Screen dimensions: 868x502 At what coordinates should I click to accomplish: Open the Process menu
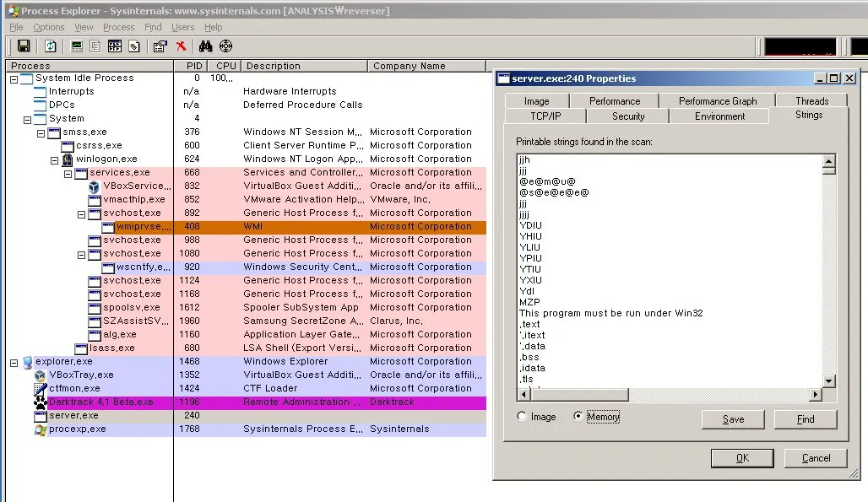[x=118, y=27]
